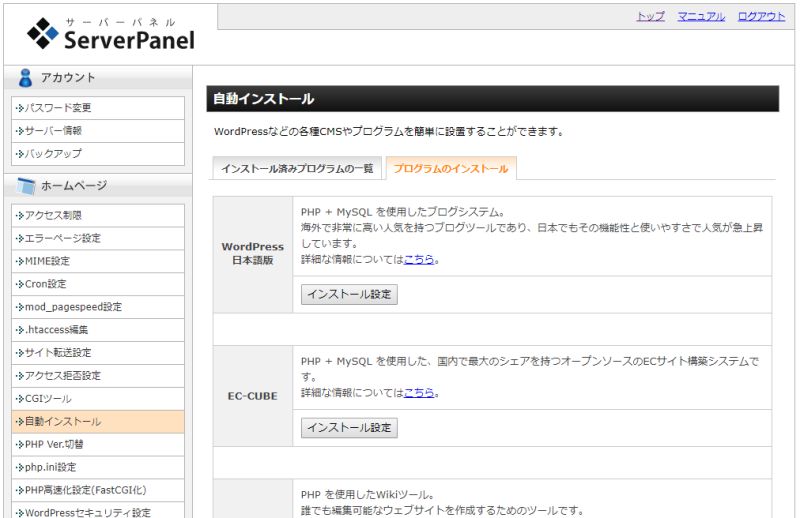This screenshot has width=800, height=518.
Task: Open バックアップ in sidebar
Action: pos(98,154)
